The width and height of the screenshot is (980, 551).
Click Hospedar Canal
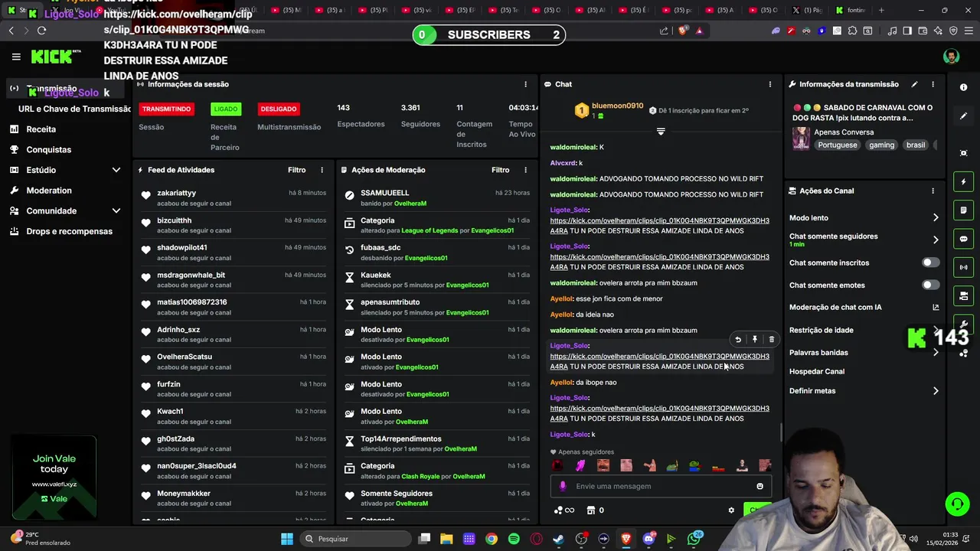817,372
